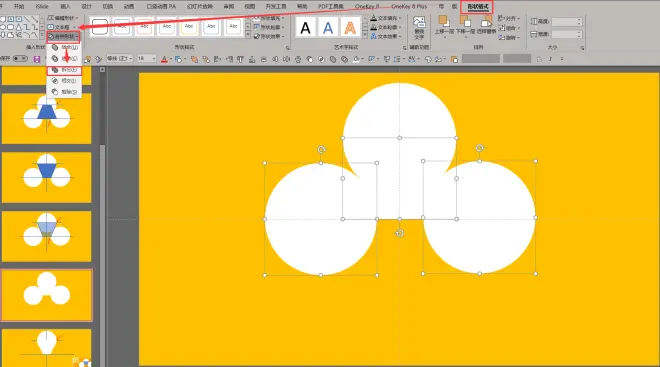Open the 编辑形状 (Edit Shape) dropdown
The width and height of the screenshot is (660, 367).
point(63,18)
